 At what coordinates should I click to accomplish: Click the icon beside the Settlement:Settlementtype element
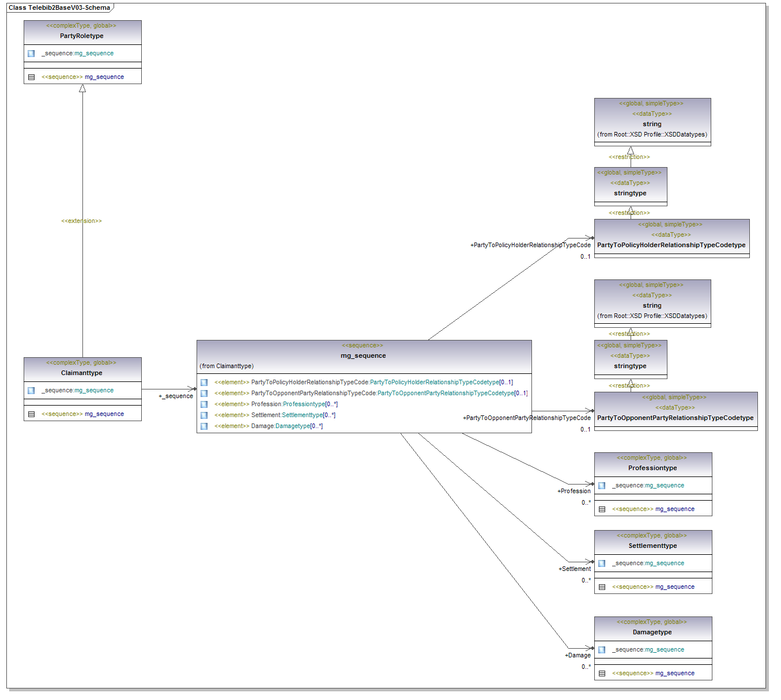tap(204, 415)
